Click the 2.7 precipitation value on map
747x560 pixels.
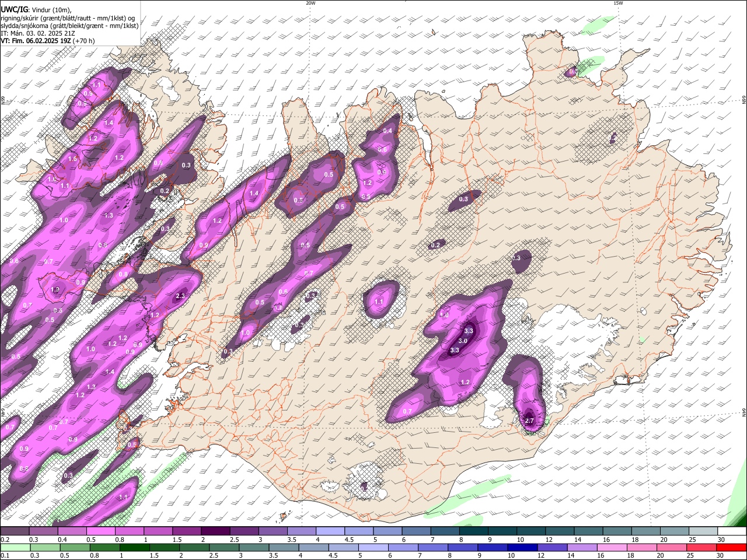click(529, 421)
